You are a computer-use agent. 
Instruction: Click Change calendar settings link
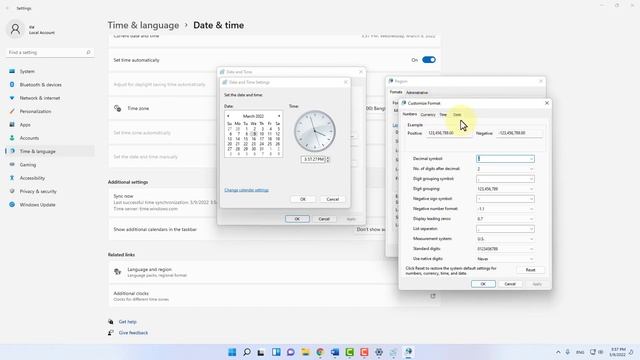(247, 190)
